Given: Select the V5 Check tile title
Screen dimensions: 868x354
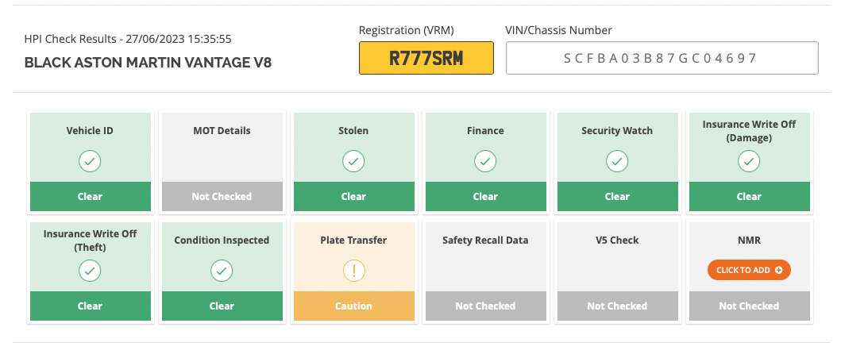Looking at the screenshot, I should (617, 240).
